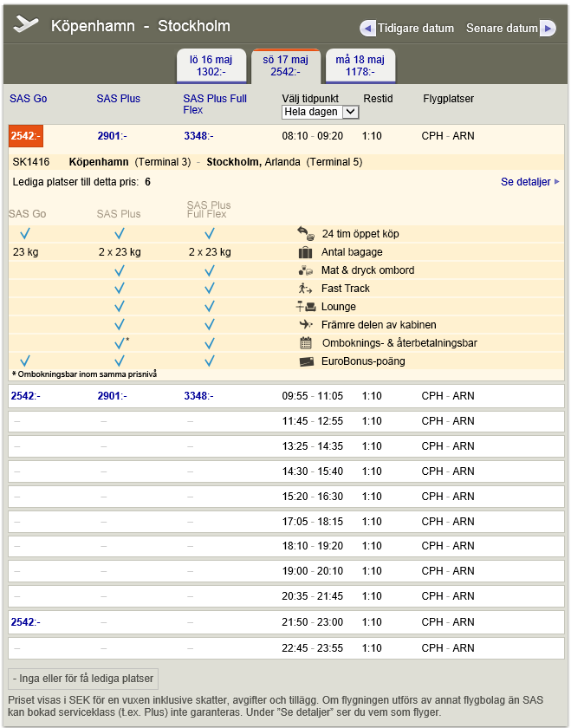Click the left arrow for Tidigare datum

368,29
